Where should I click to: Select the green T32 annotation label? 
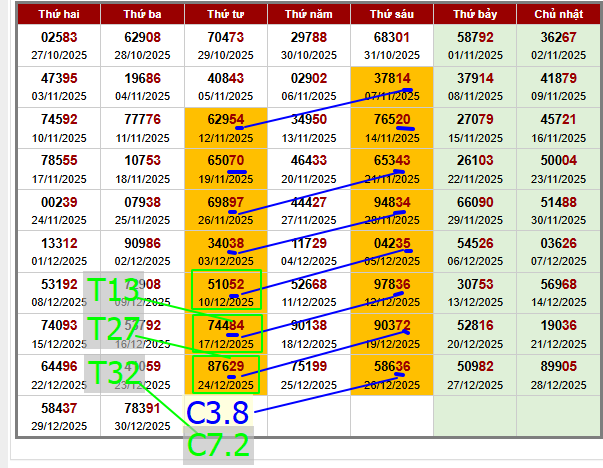click(114, 373)
